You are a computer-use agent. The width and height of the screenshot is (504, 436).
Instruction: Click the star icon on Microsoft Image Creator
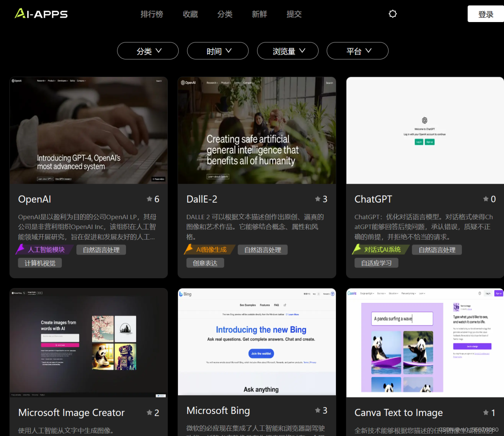click(x=150, y=412)
